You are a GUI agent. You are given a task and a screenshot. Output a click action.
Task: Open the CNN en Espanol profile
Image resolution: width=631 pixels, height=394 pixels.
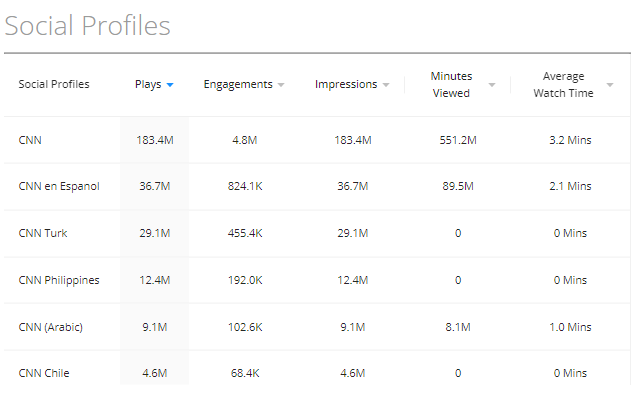click(59, 186)
